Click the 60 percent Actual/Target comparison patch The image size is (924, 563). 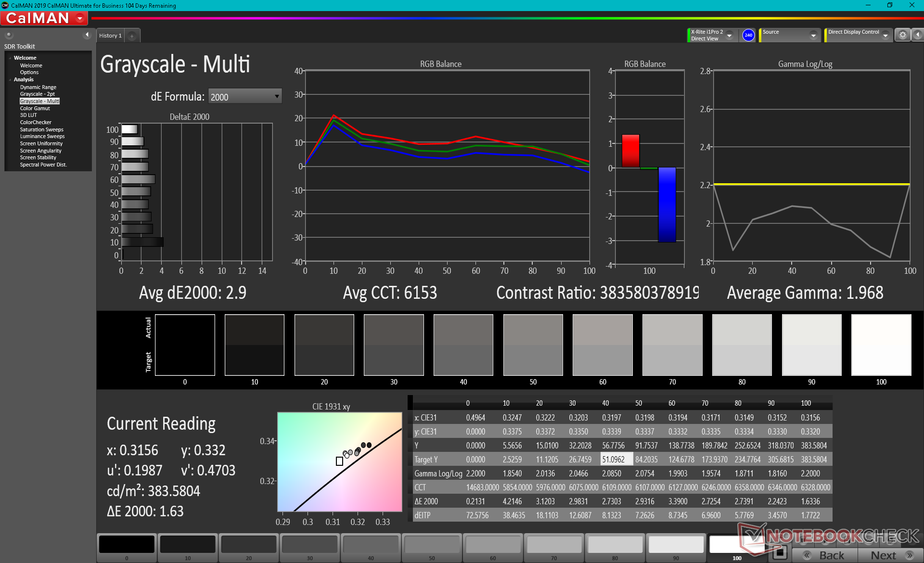pos(603,345)
